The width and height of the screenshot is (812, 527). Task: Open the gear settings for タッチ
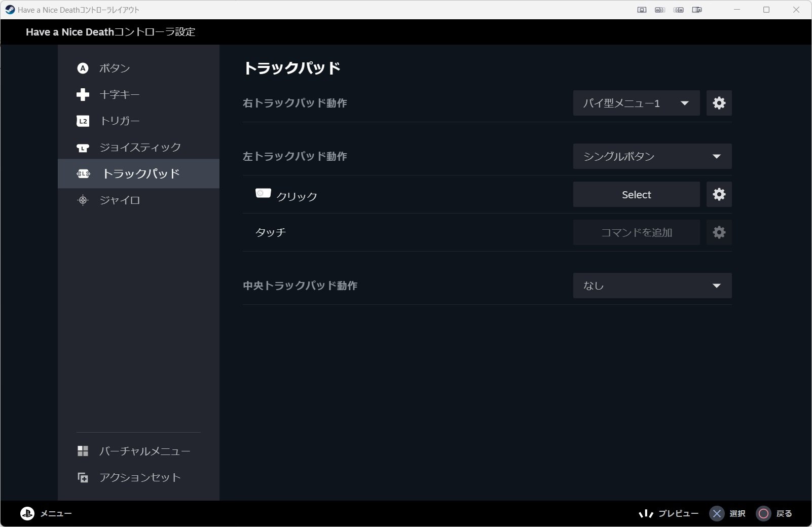coord(719,232)
